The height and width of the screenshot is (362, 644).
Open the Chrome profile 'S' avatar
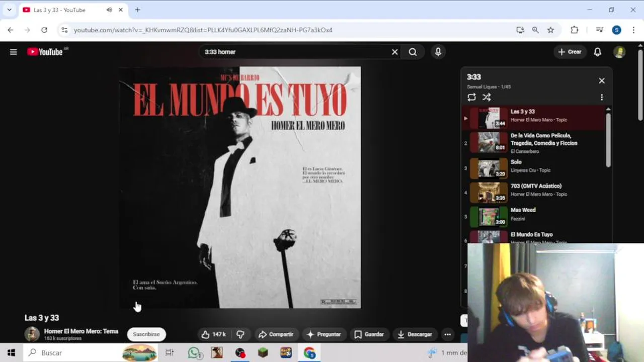click(617, 30)
